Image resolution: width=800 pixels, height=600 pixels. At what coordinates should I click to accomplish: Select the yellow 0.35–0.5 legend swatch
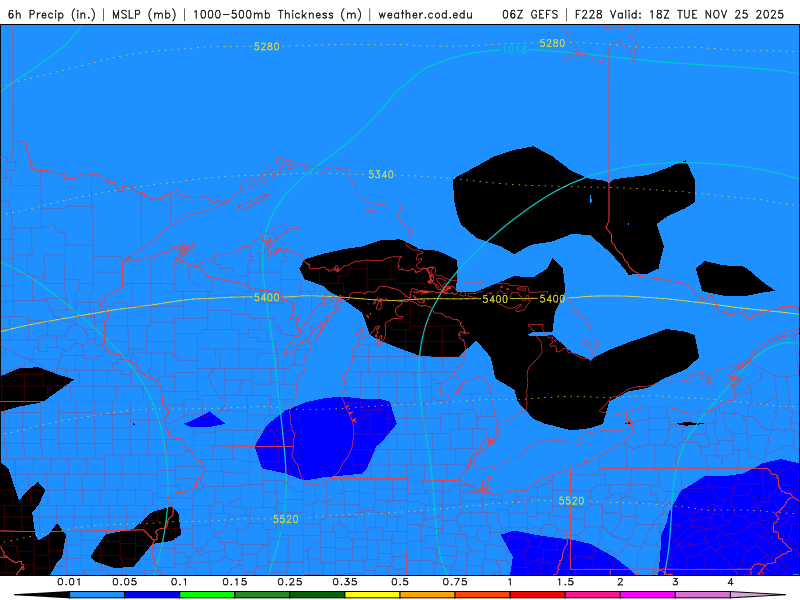click(372, 595)
